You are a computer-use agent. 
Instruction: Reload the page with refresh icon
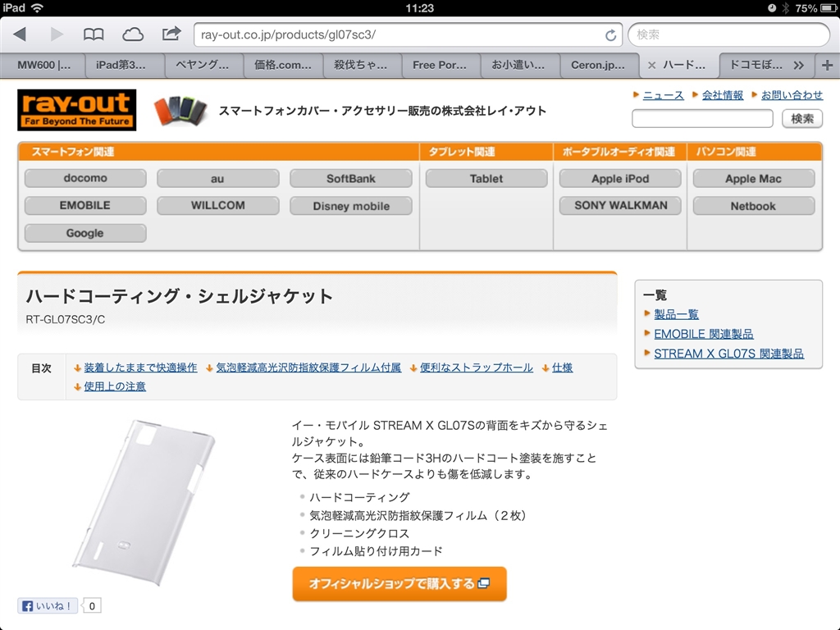[x=610, y=35]
